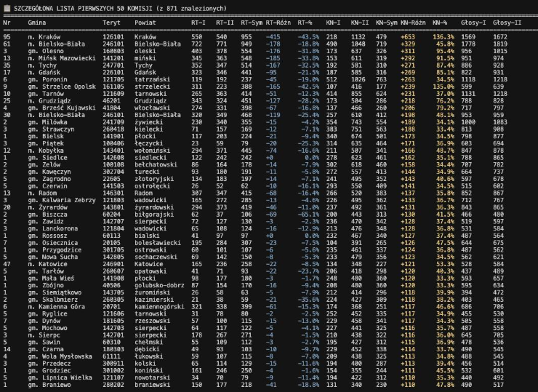Click 'gm. Lipnica Wielka' gmina entry

coord(60,378)
